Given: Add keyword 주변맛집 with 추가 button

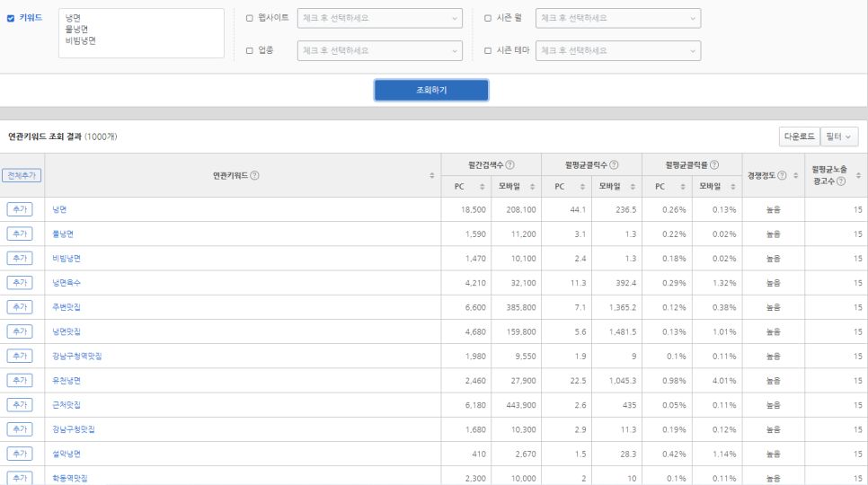Looking at the screenshot, I should (x=20, y=307).
